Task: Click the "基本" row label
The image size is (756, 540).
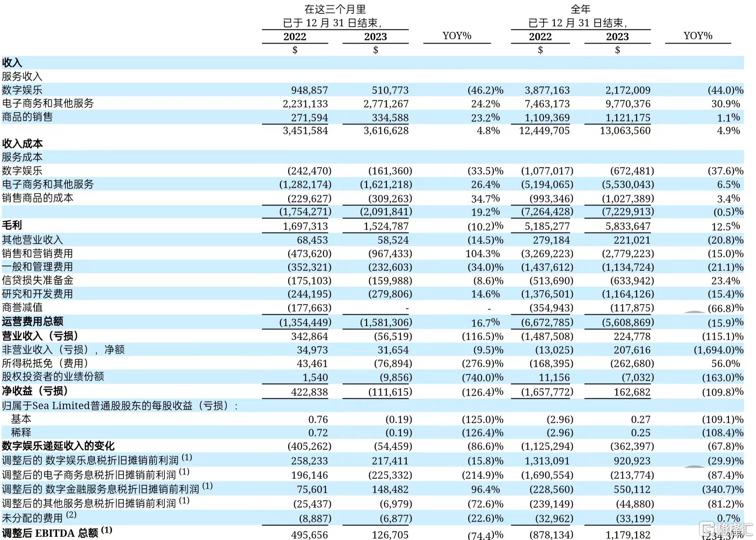Action: 21,419
